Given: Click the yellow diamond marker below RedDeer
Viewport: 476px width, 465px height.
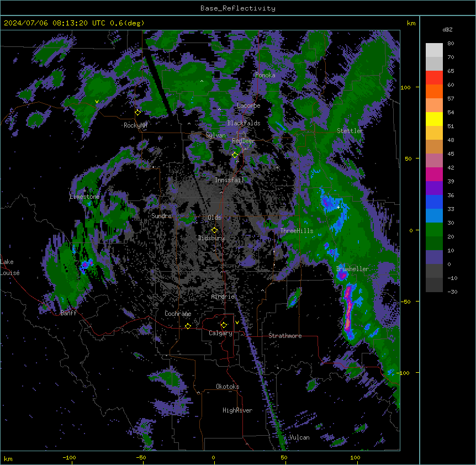Looking at the screenshot, I should 235,155.
